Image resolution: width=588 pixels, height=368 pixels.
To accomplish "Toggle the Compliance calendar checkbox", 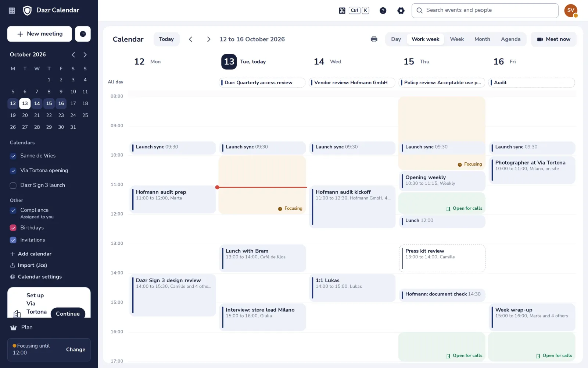I will (x=13, y=210).
